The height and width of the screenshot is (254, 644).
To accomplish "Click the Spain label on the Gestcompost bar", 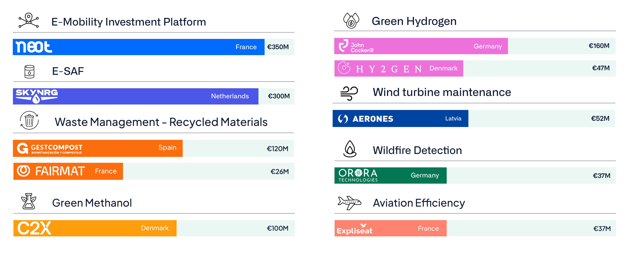I will pyautogui.click(x=167, y=148).
